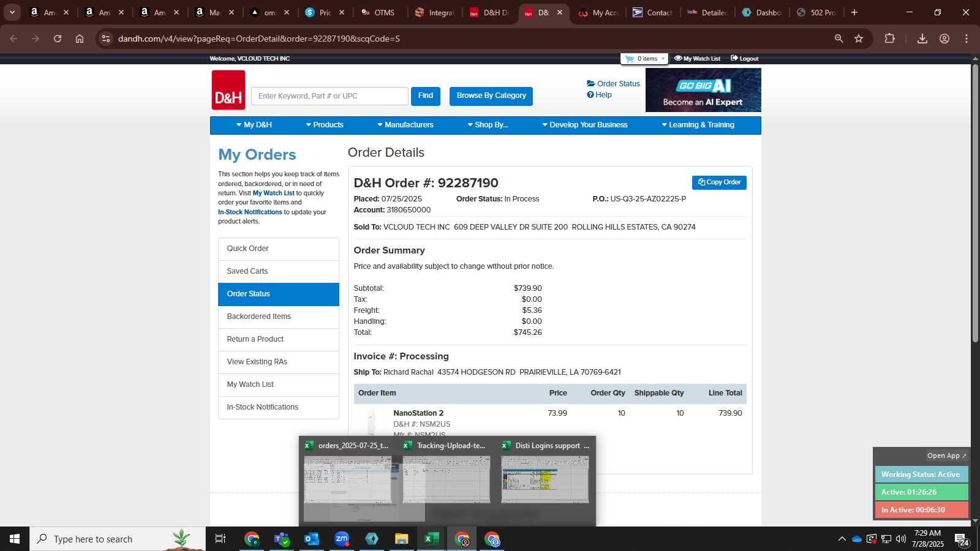Follow the In-Stock Notifications link in the intro text
The width and height of the screenshot is (980, 551).
pyautogui.click(x=250, y=212)
